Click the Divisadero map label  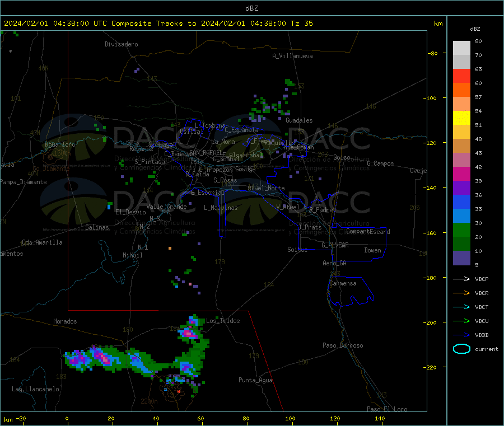pyautogui.click(x=121, y=44)
